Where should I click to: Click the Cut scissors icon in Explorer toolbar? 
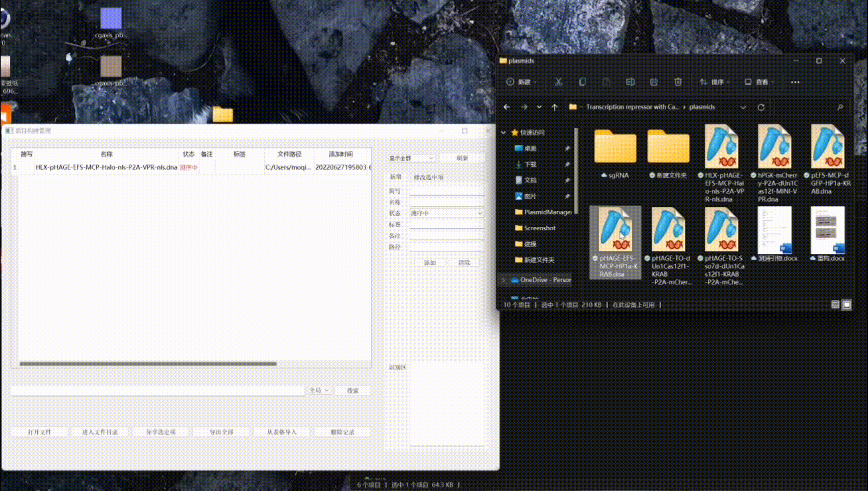click(x=558, y=82)
